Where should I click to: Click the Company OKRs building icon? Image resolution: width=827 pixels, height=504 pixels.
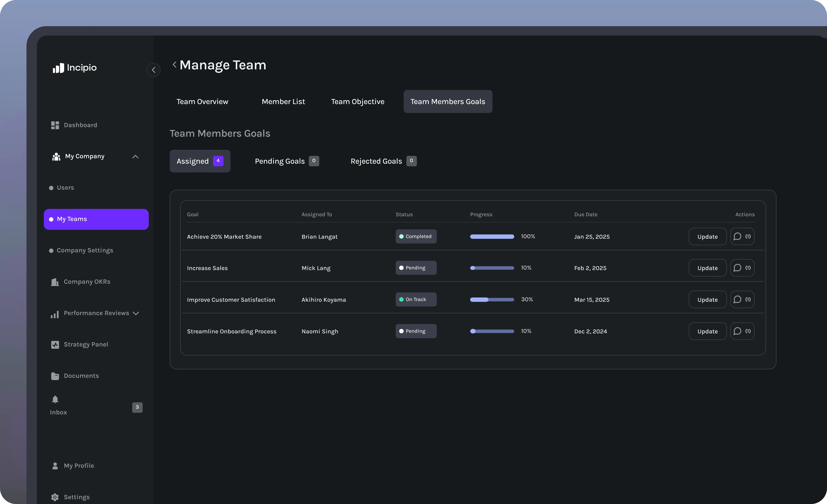coord(55,282)
